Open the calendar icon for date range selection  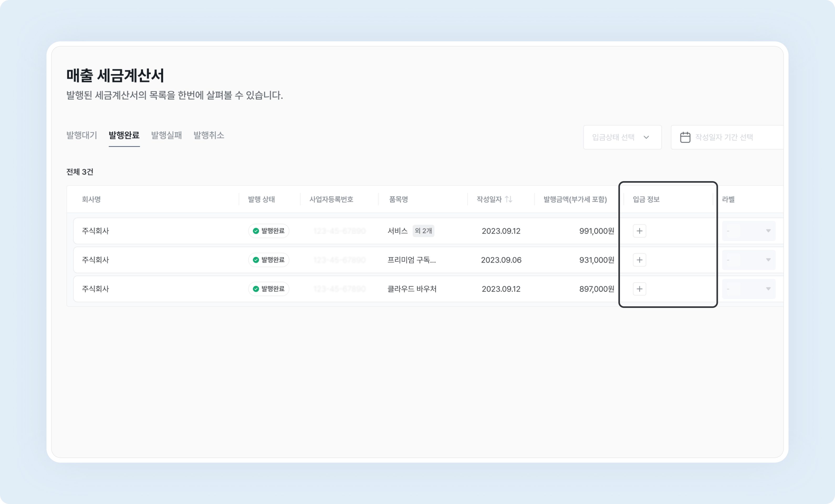pyautogui.click(x=685, y=137)
